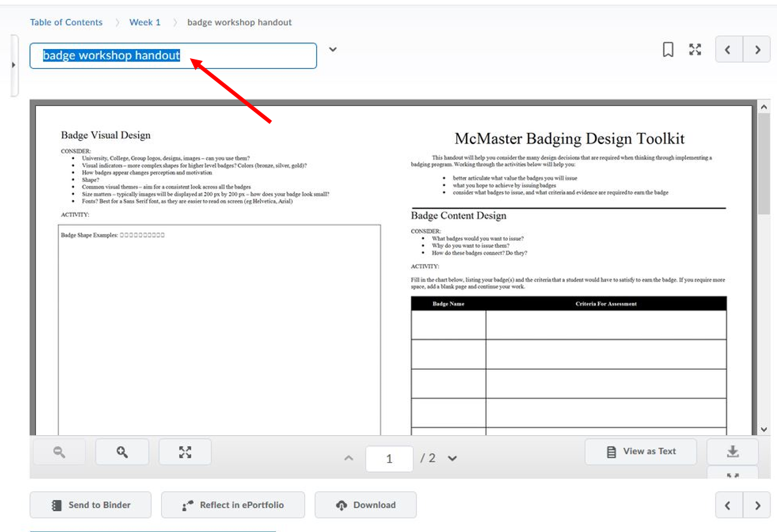Click the bookmark icon
This screenshot has width=777, height=532.
point(668,50)
